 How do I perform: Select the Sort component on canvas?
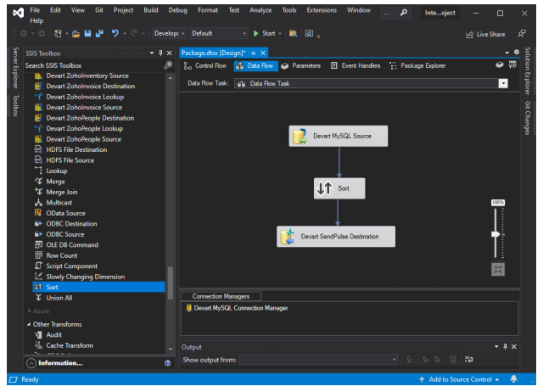(x=339, y=188)
